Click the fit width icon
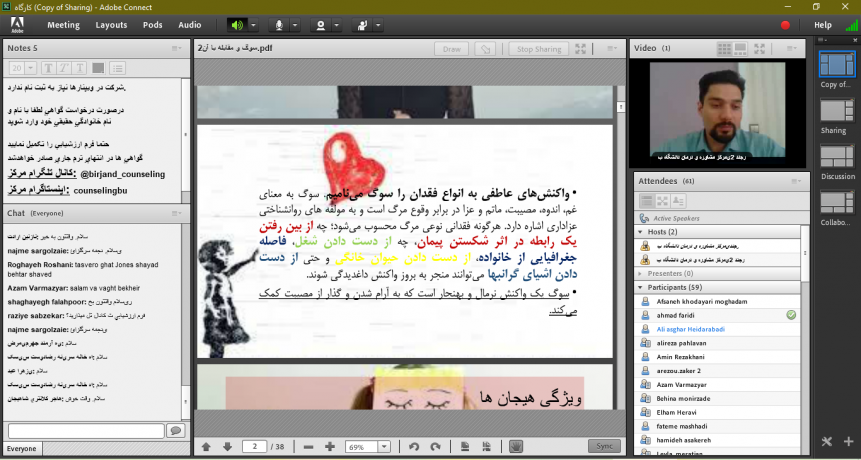 [x=485, y=447]
